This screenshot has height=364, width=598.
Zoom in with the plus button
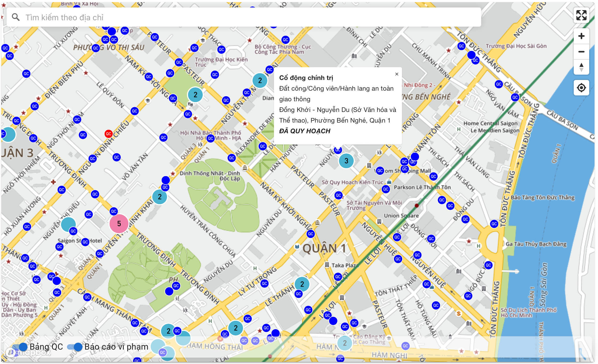(581, 36)
